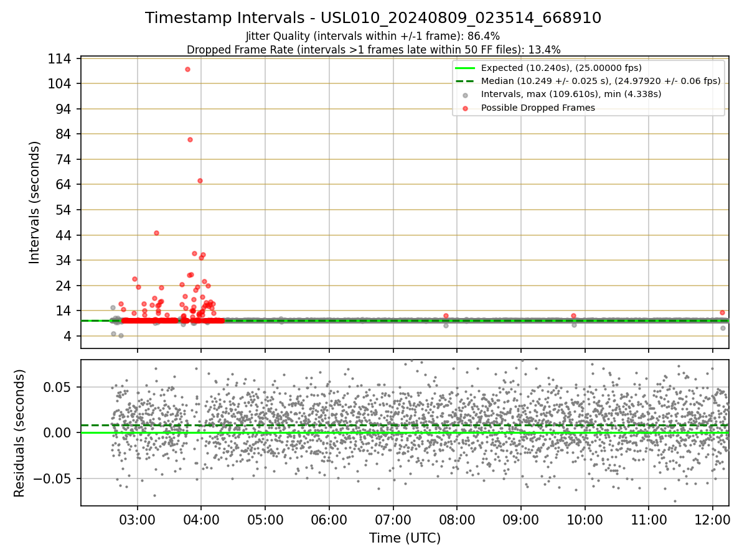The image size is (747, 560).
Task: Click x-axis tick label "08:00"
Action: [457, 519]
